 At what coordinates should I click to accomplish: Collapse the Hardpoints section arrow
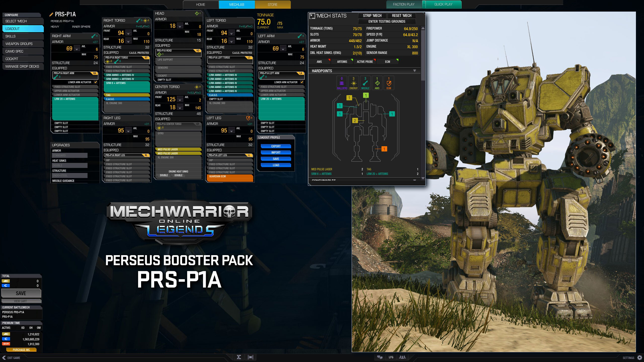click(415, 71)
